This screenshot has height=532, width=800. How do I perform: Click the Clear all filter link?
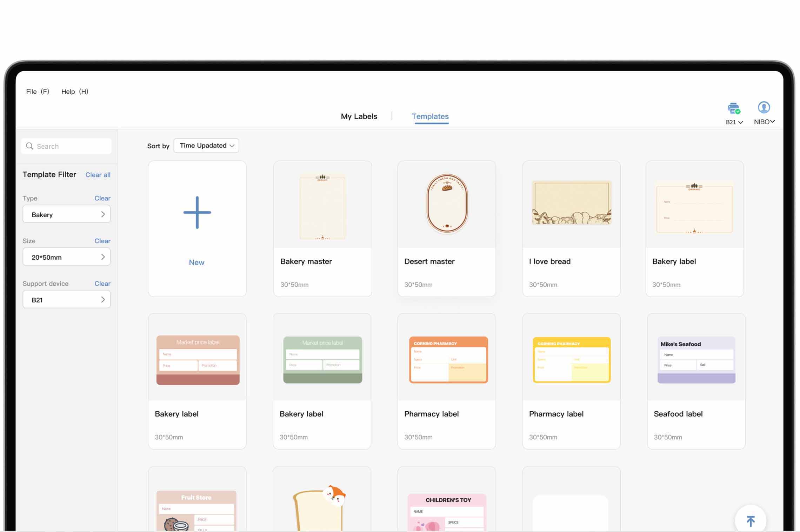click(x=98, y=175)
